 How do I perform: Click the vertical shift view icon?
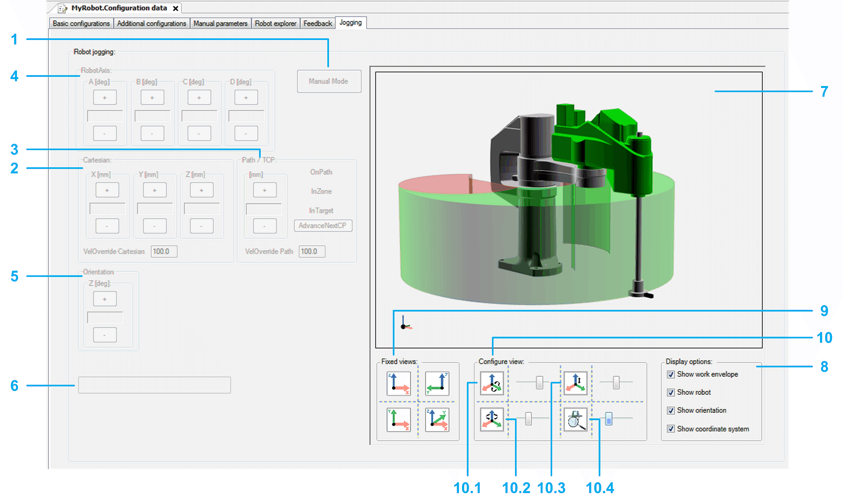[x=575, y=383]
